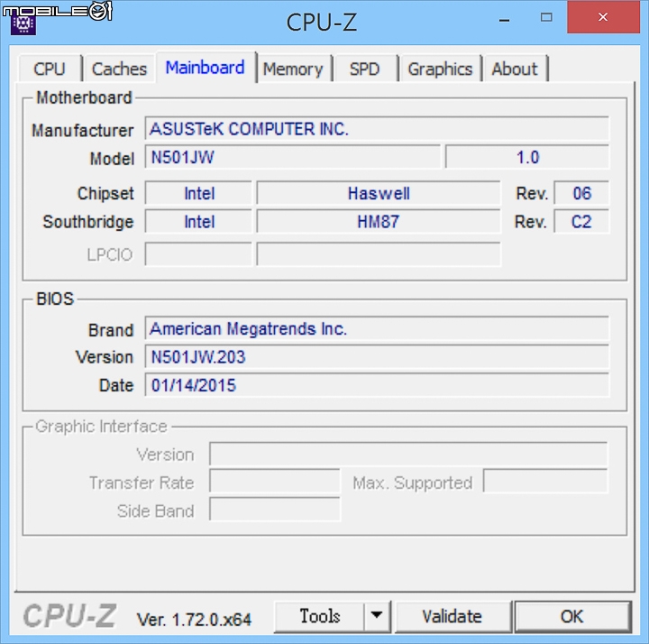649x644 pixels.
Task: Switch to the CPU tab
Action: [50, 69]
